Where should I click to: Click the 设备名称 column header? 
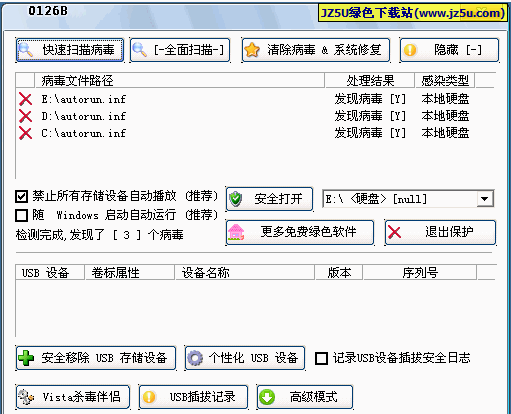coord(245,273)
